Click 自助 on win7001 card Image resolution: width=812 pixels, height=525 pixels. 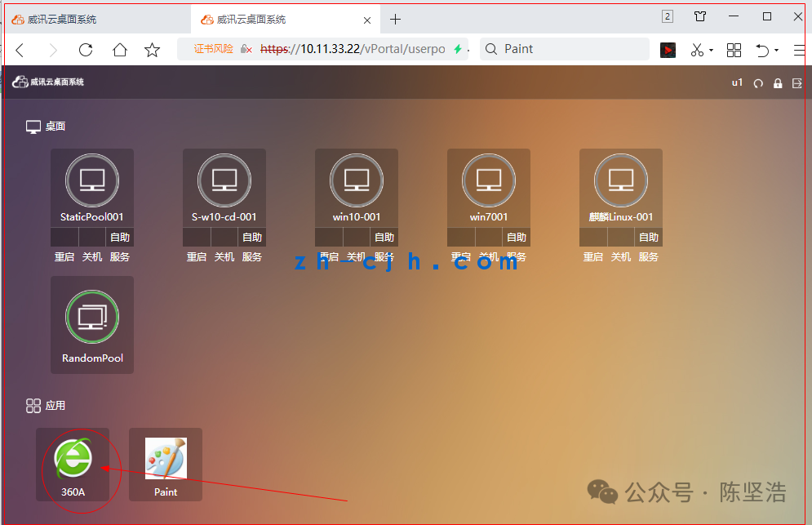(x=517, y=238)
